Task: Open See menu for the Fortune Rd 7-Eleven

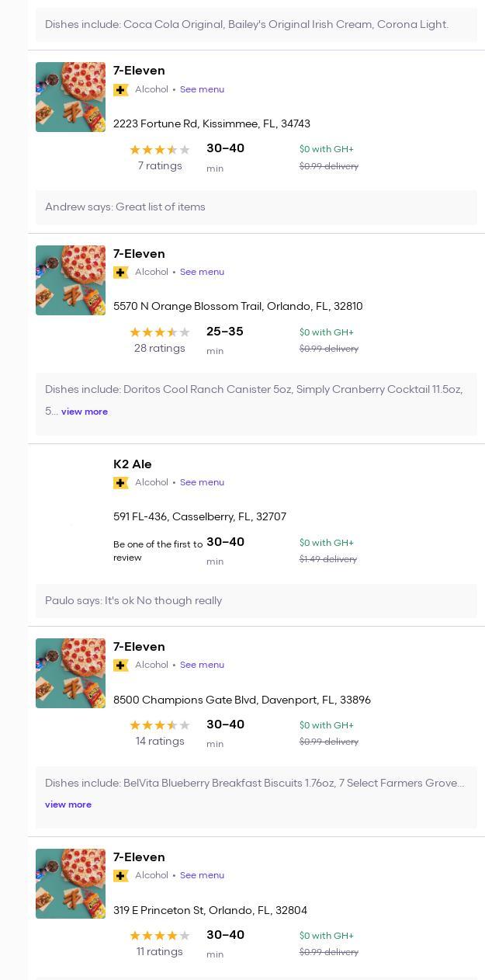Action: (202, 89)
